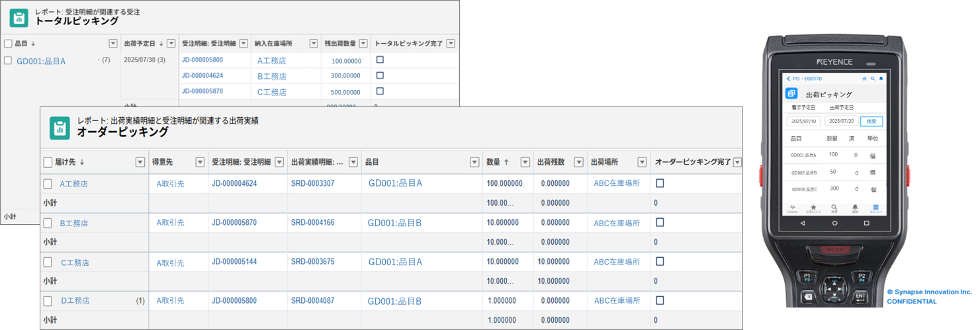The image size is (980, 330).
Task: Check the トータルピッキング完了 box for A工務店
Action: [x=380, y=60]
